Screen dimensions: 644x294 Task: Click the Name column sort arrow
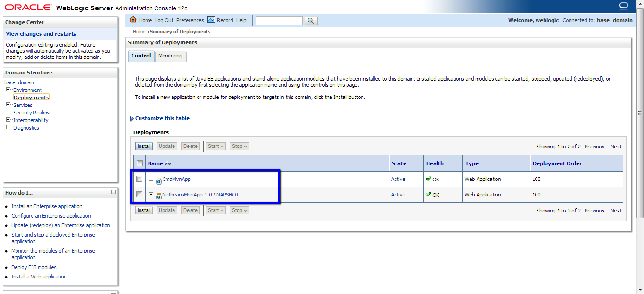tap(168, 163)
